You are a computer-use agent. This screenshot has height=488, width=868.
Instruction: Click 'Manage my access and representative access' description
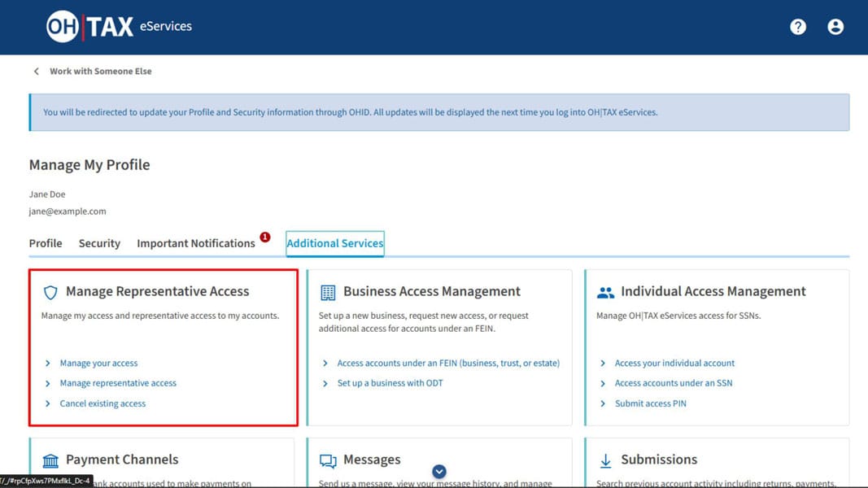pyautogui.click(x=160, y=316)
